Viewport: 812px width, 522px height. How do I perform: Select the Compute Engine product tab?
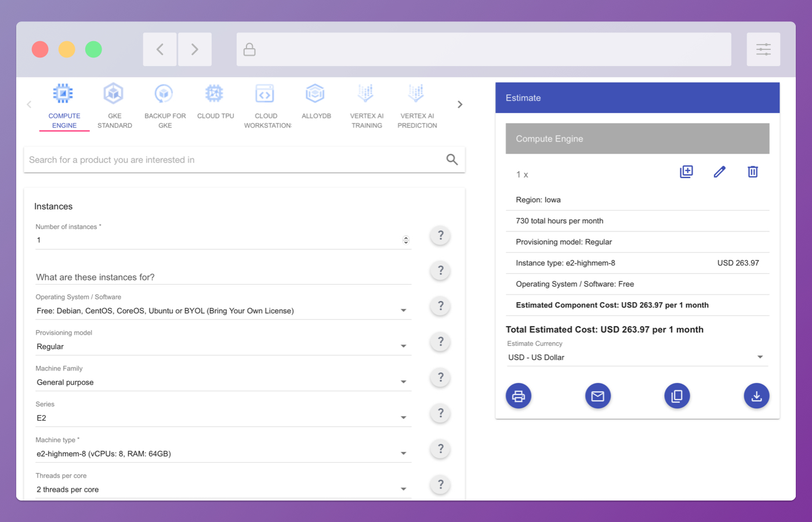(x=64, y=107)
